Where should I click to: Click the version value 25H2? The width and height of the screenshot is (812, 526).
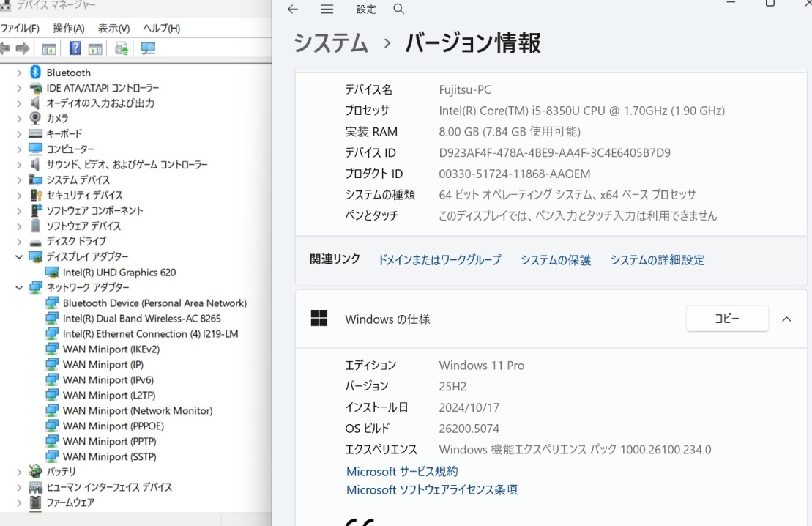pos(452,387)
